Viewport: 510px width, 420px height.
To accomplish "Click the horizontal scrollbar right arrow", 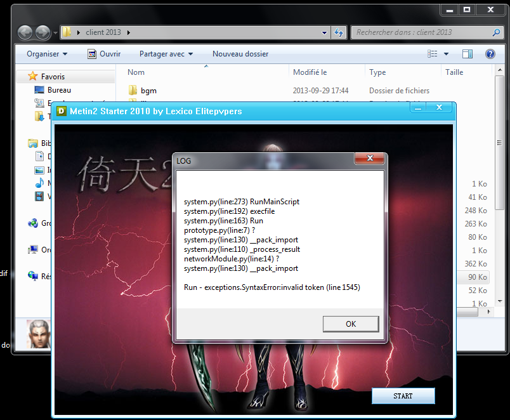I will click(488, 312).
